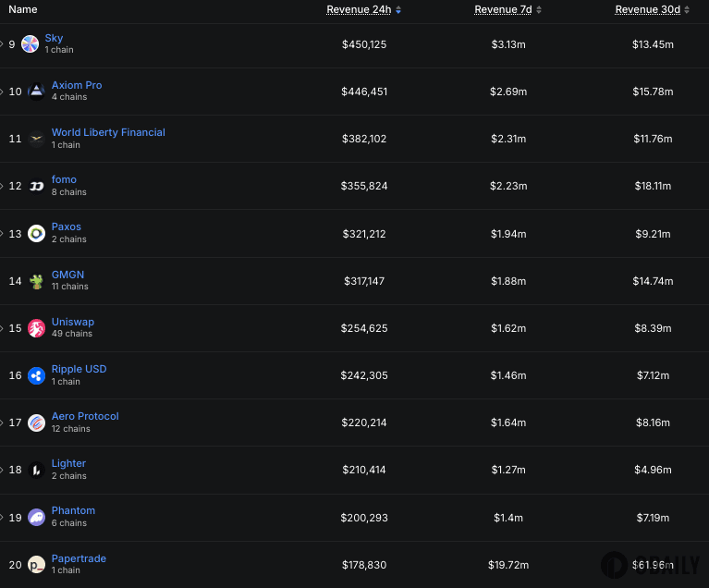Viewport: 709px width, 588px height.
Task: Click the fomo logo icon
Action: pyautogui.click(x=36, y=186)
